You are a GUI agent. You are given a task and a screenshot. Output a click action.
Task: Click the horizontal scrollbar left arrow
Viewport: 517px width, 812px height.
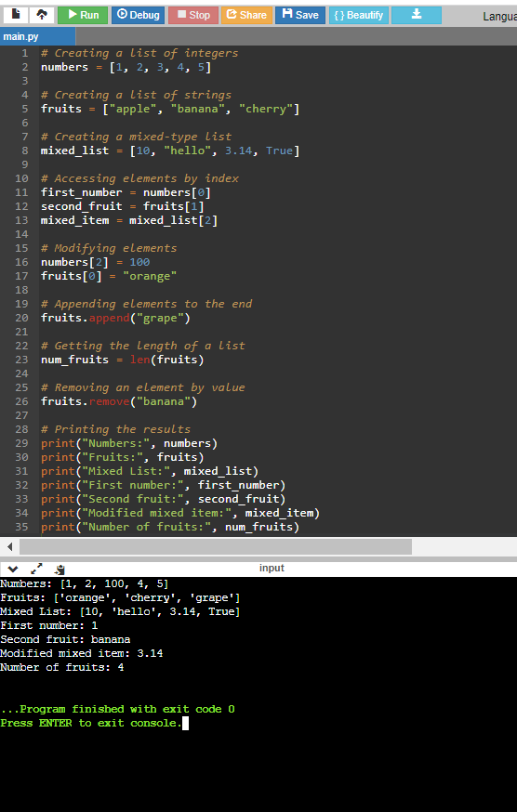[x=9, y=546]
